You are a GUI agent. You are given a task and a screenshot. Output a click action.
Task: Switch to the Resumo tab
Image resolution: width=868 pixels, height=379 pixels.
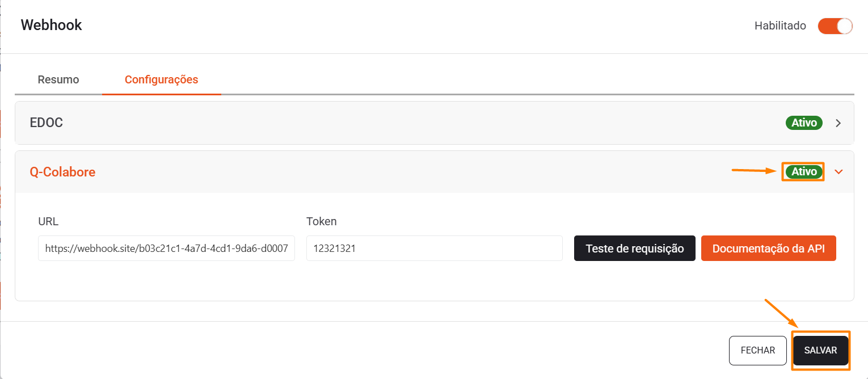pyautogui.click(x=58, y=79)
